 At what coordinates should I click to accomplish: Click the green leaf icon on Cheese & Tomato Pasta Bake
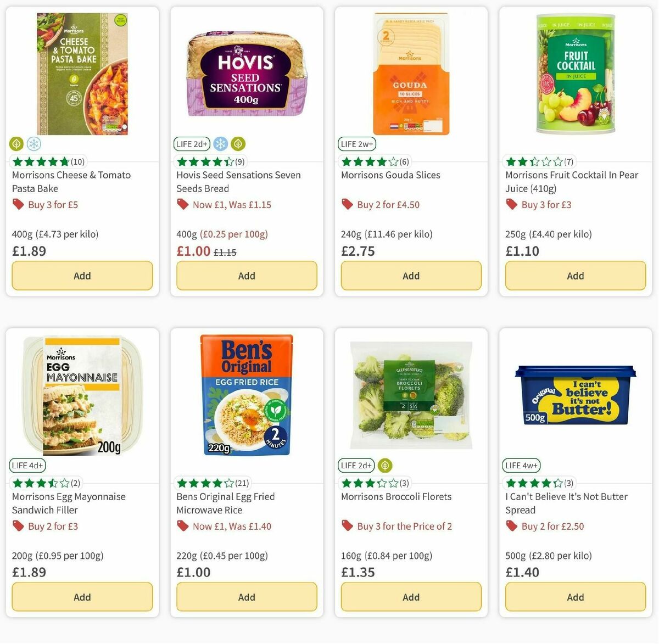coord(16,144)
